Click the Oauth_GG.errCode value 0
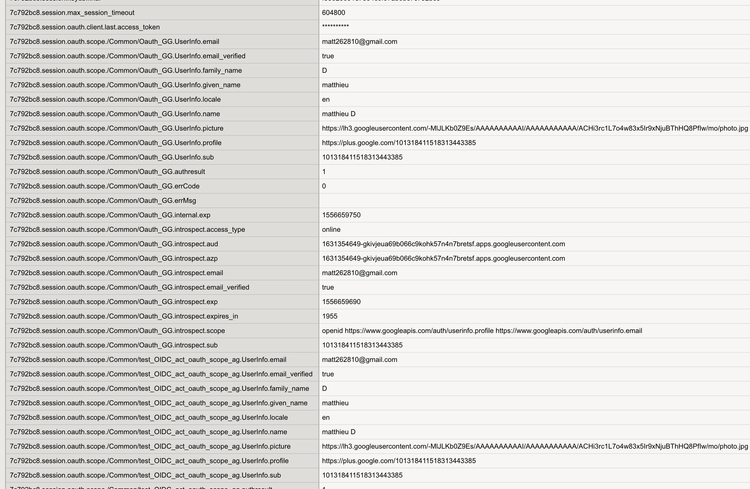Viewport: 750px width, 489px height. coord(324,186)
